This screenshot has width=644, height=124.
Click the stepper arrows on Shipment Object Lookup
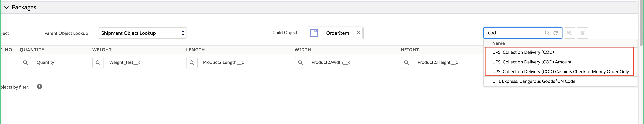point(183,33)
